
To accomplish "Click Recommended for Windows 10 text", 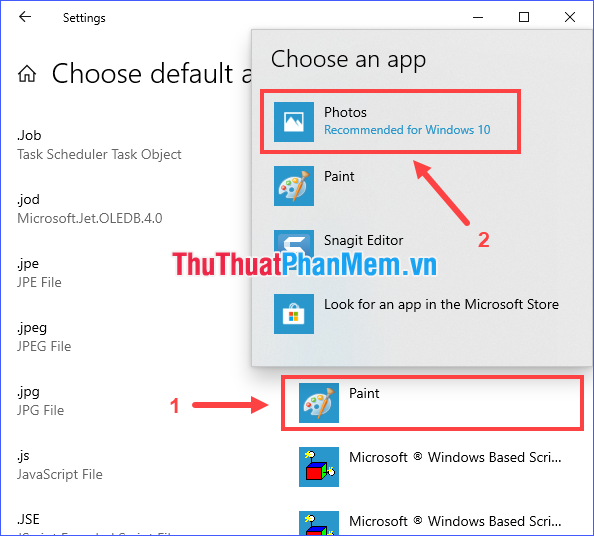I will [x=407, y=130].
